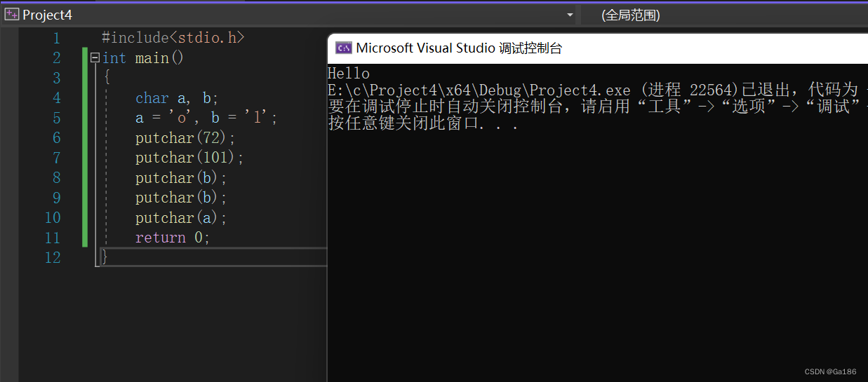Screen dimensions: 868x382
Task: Click the putchar(b); statement on line 9
Action: pos(181,198)
